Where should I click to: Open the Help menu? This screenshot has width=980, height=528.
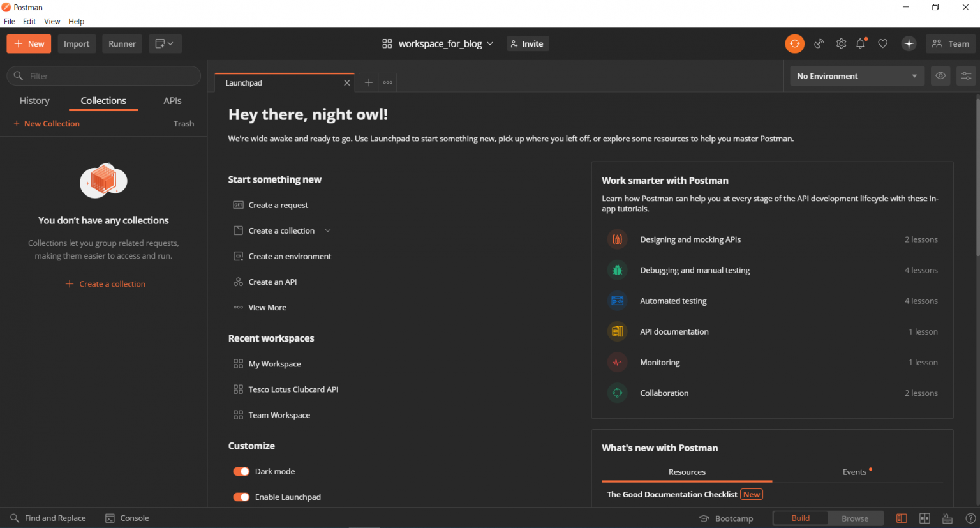(x=77, y=21)
